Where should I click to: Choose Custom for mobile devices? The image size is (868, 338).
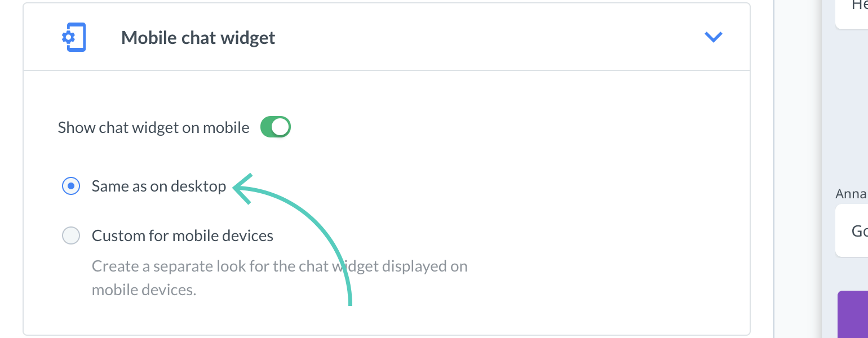(x=71, y=235)
